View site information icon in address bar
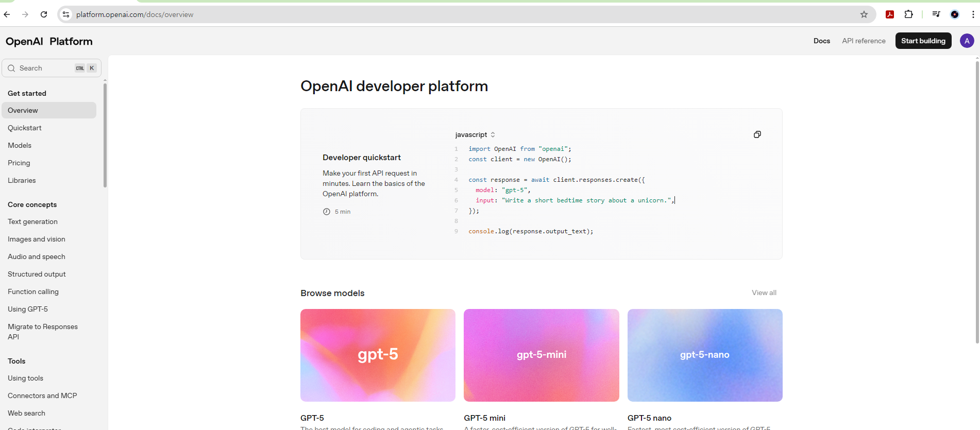The height and width of the screenshot is (430, 980). pyautogui.click(x=66, y=14)
